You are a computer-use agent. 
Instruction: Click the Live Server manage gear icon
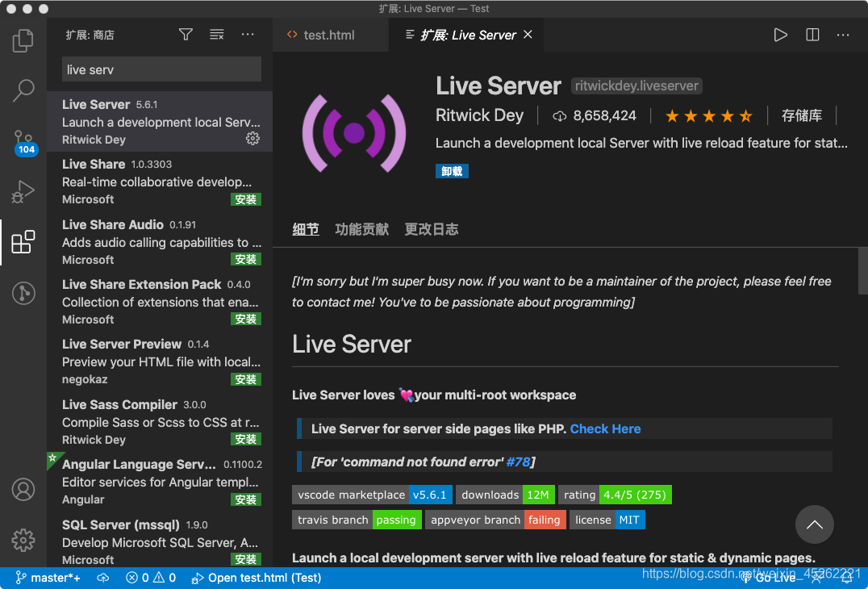pyautogui.click(x=252, y=139)
